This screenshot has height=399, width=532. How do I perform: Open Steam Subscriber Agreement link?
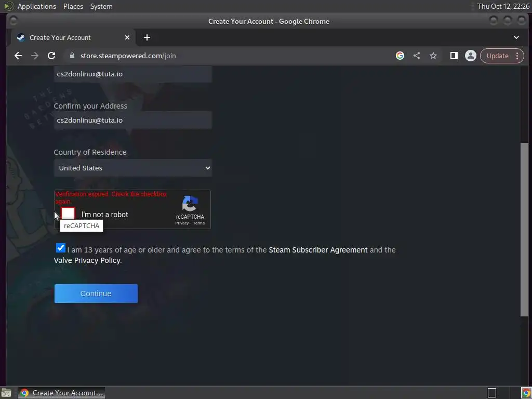coord(318,250)
